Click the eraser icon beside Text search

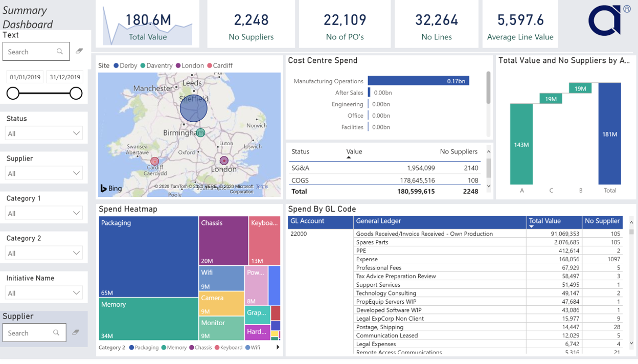[79, 51]
